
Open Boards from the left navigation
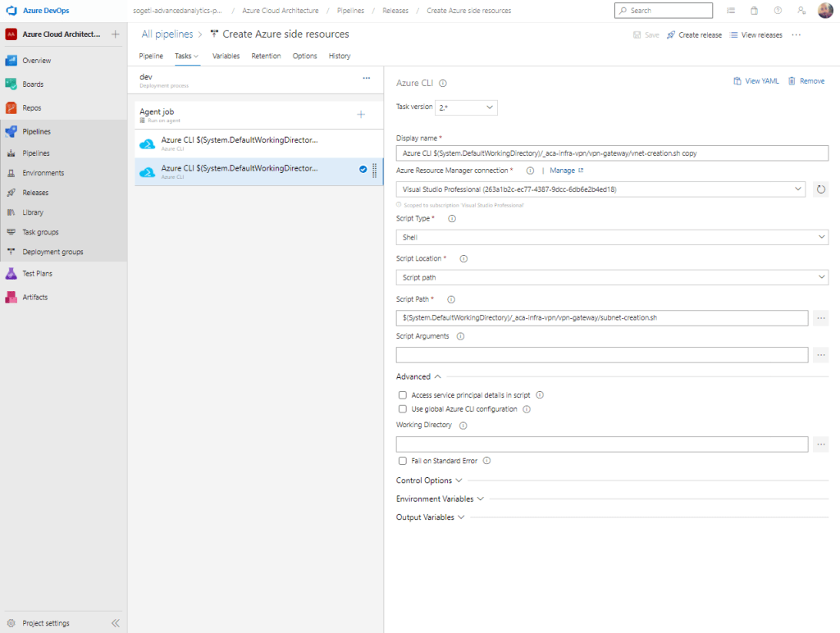[x=33, y=84]
